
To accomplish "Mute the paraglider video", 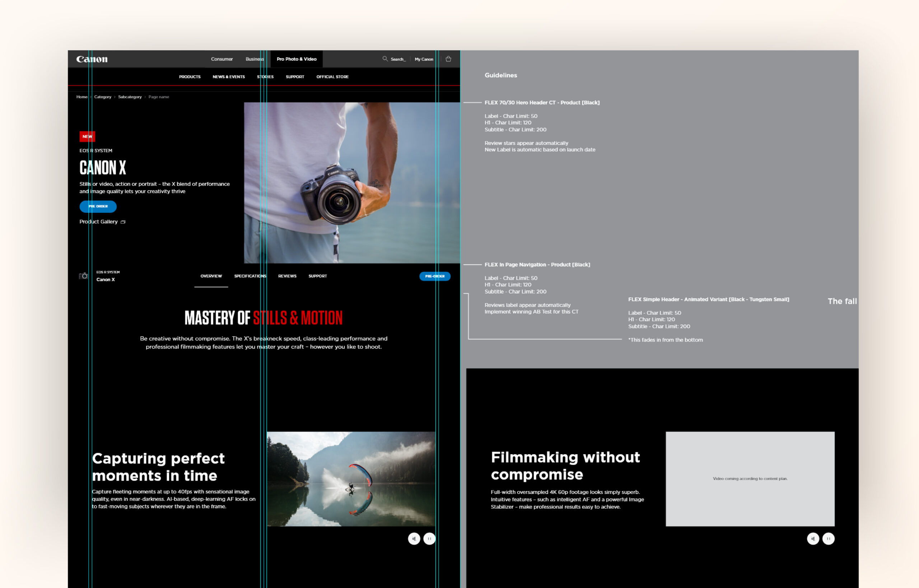I will 414,539.
